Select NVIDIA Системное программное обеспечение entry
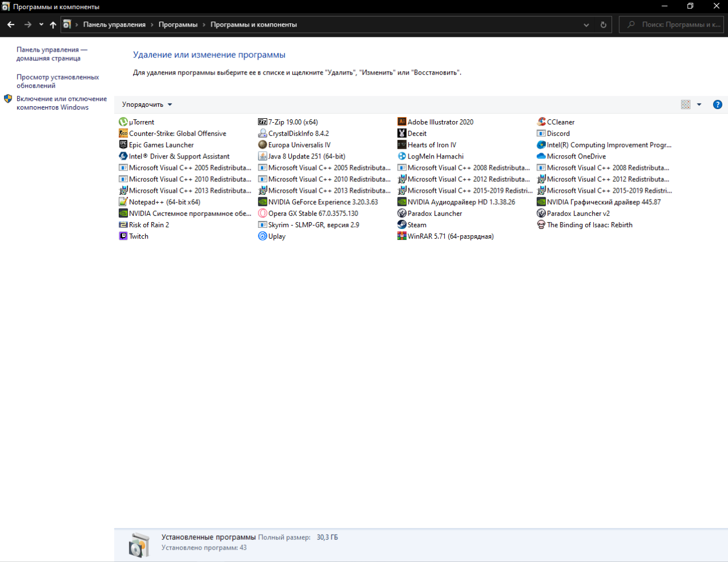 pyautogui.click(x=185, y=213)
